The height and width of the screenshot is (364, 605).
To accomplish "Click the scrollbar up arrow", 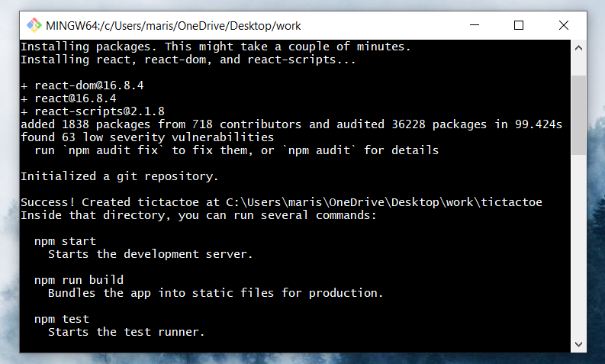I will click(x=578, y=48).
